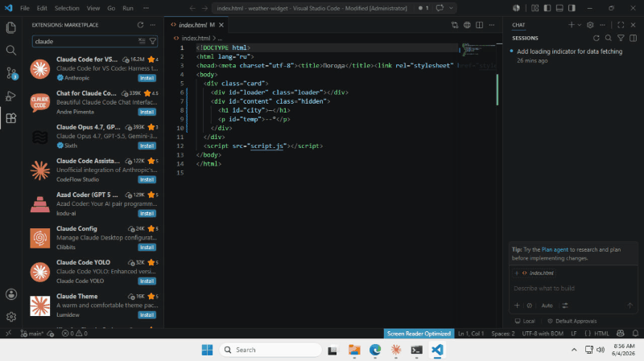This screenshot has height=361, width=644.
Task: Open Source Control view with badge
Action: coord(11,73)
